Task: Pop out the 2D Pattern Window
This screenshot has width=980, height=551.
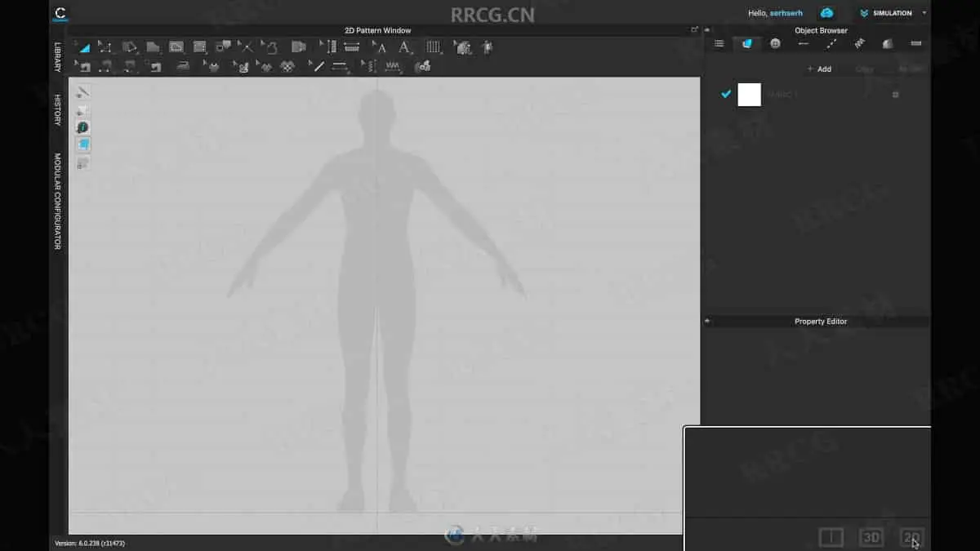Action: [x=694, y=30]
